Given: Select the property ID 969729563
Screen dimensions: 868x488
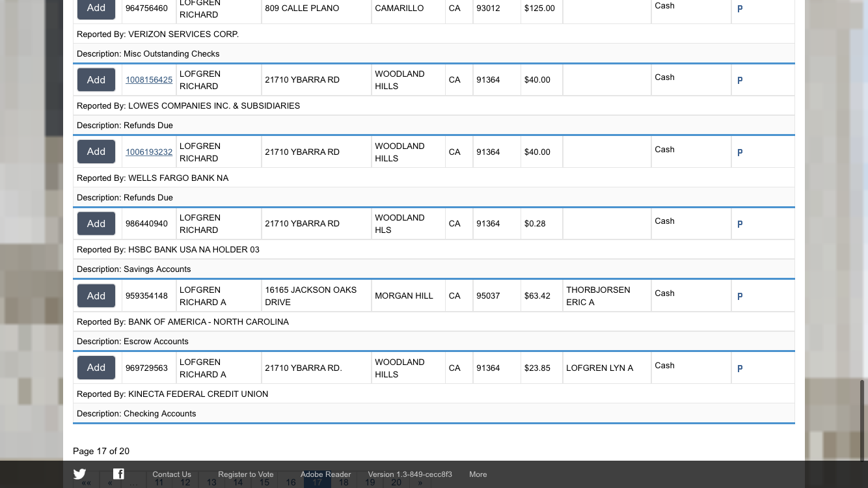Looking at the screenshot, I should 146,368.
